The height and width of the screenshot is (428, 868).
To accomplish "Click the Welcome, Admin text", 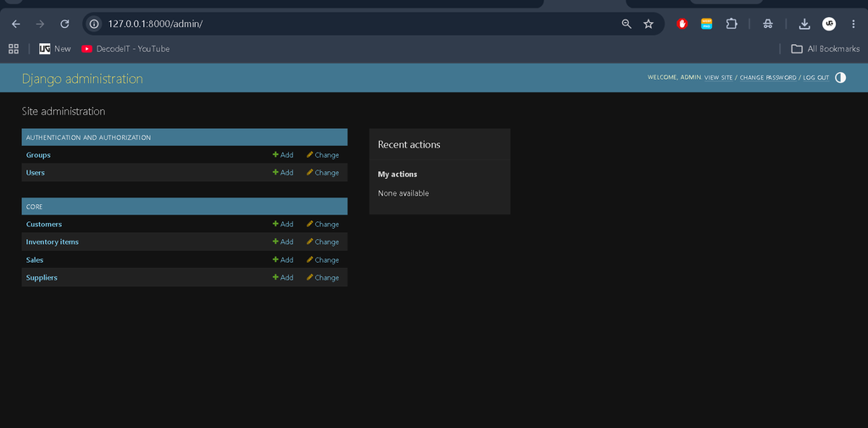I will click(674, 77).
